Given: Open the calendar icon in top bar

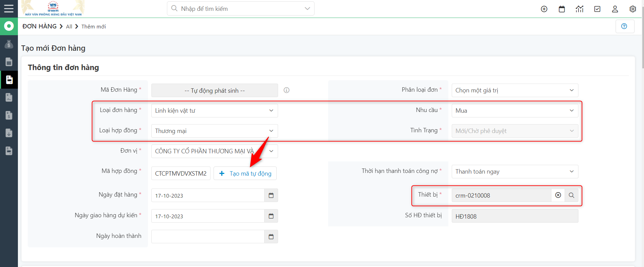Looking at the screenshot, I should [562, 9].
